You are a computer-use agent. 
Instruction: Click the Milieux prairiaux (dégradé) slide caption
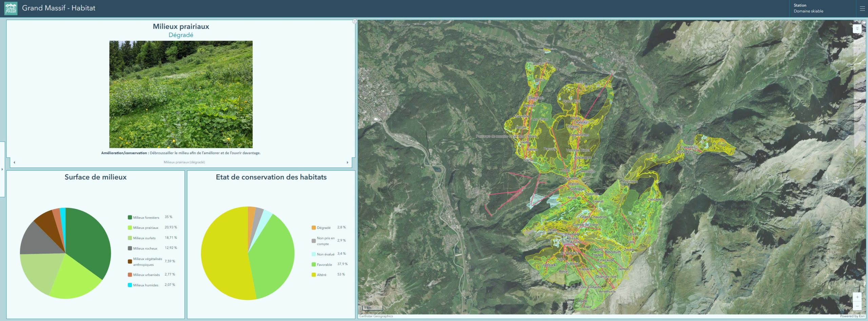tap(184, 162)
